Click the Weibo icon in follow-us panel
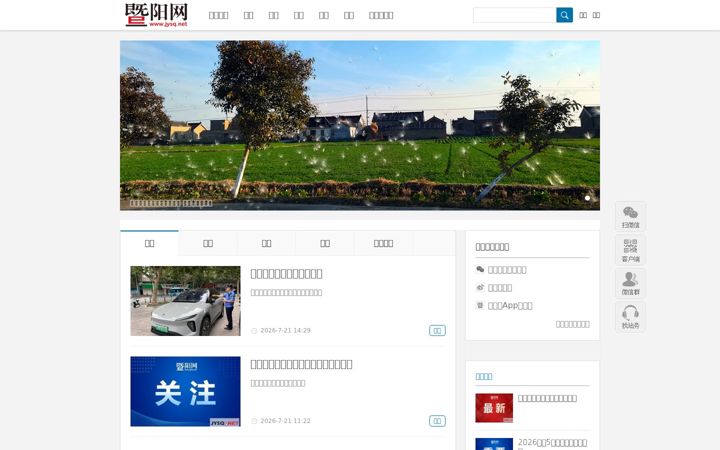Image resolution: width=720 pixels, height=450 pixels. click(480, 287)
